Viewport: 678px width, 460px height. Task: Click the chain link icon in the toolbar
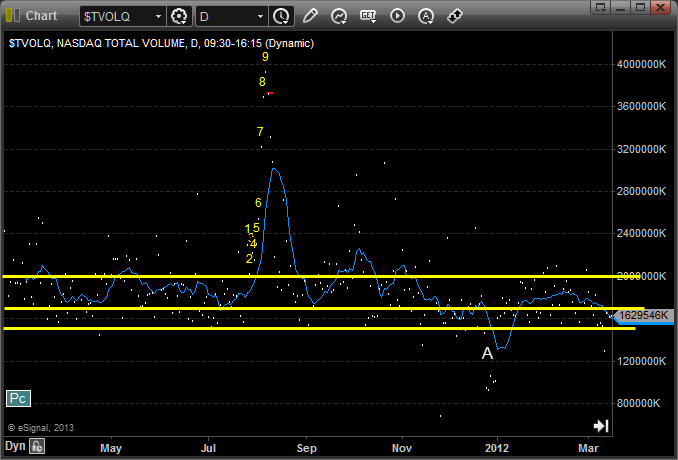coord(454,16)
